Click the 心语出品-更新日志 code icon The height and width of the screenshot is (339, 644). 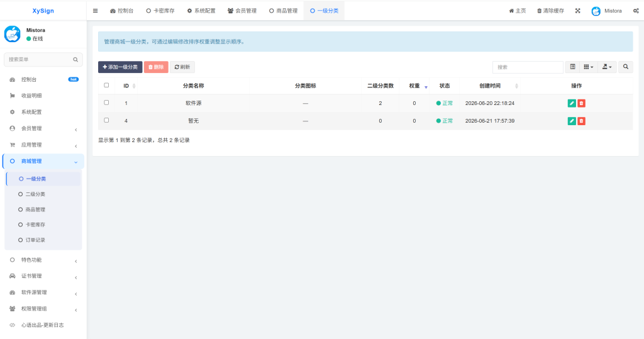pos(13,325)
